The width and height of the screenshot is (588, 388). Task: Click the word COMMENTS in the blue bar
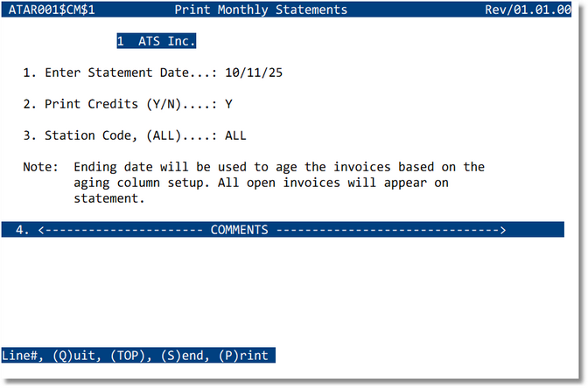point(239,230)
